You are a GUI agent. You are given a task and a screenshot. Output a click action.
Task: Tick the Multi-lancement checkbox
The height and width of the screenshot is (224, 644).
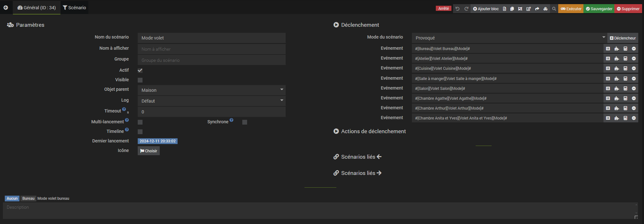pyautogui.click(x=140, y=122)
